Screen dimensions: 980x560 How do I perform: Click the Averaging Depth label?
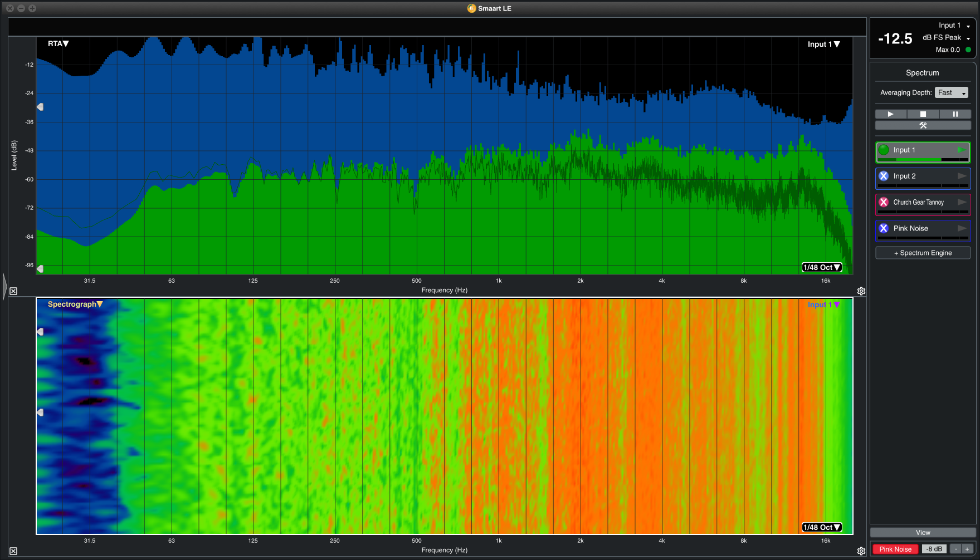(906, 92)
